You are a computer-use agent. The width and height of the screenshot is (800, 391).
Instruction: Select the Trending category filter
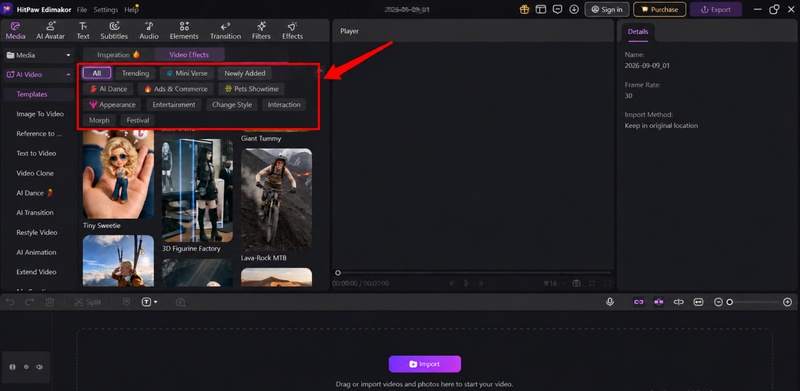(x=135, y=74)
